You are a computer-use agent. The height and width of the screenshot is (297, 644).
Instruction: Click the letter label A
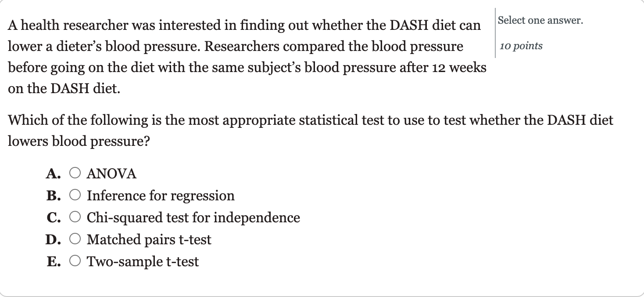click(x=53, y=173)
